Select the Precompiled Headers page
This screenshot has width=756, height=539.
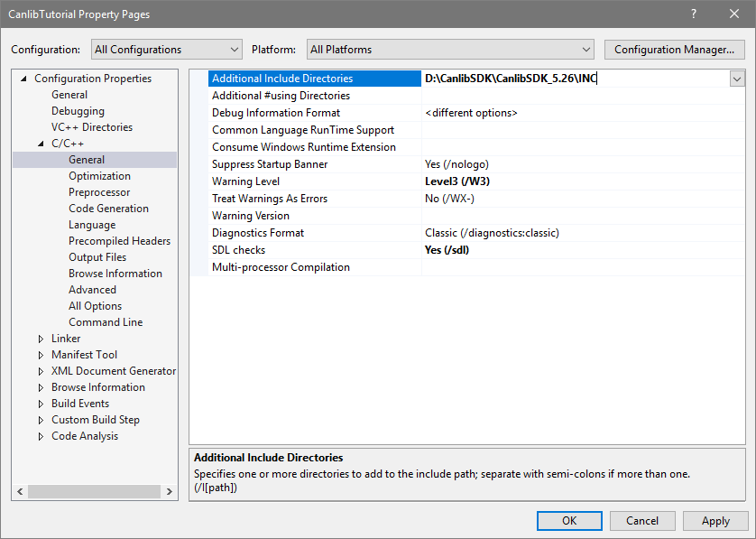(x=119, y=240)
